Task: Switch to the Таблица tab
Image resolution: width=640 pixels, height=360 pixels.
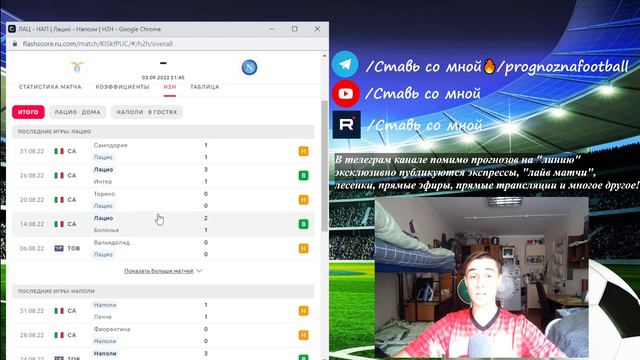Action: coord(204,87)
